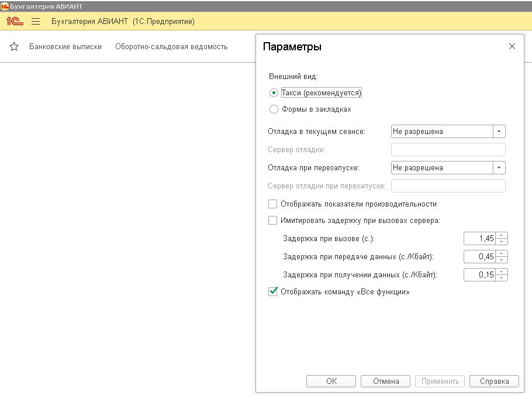Increase Задержка при передаче данных value
Screen dimensions: 532x395
point(502,253)
